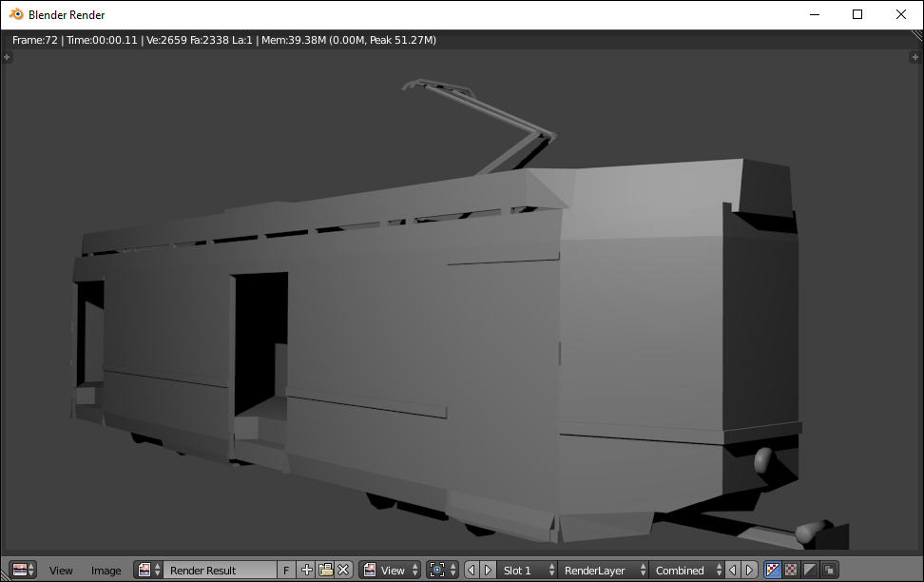Select the previous render pass arrow
The image size is (924, 582).
pyautogui.click(x=733, y=571)
